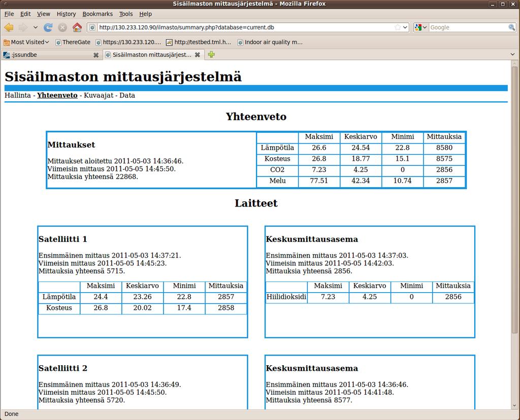Click into the address bar URL
Screen dimensions: 520x420
(x=245, y=27)
